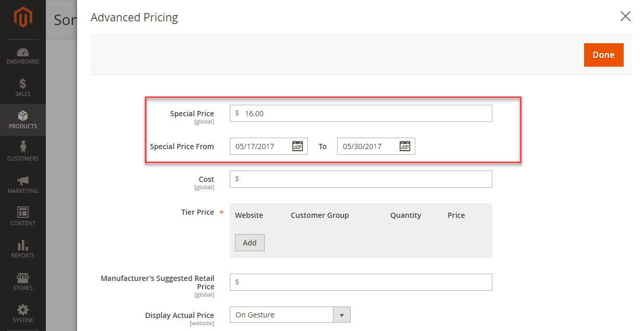Click the Cost label
Screen dimensions: 644x331
tap(206, 179)
